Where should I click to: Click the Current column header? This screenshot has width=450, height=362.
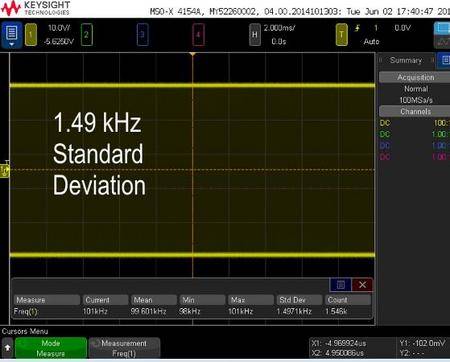(x=105, y=300)
